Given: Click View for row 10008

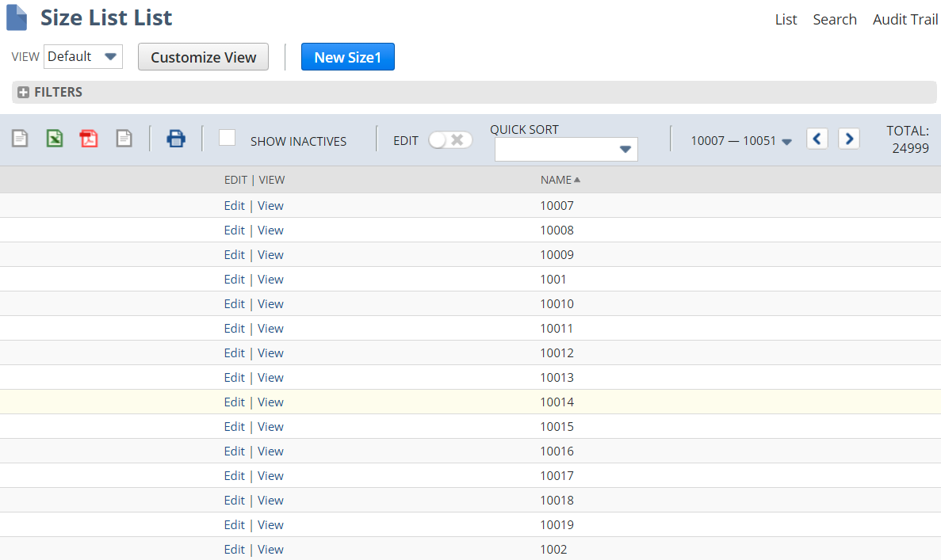Looking at the screenshot, I should [x=270, y=230].
